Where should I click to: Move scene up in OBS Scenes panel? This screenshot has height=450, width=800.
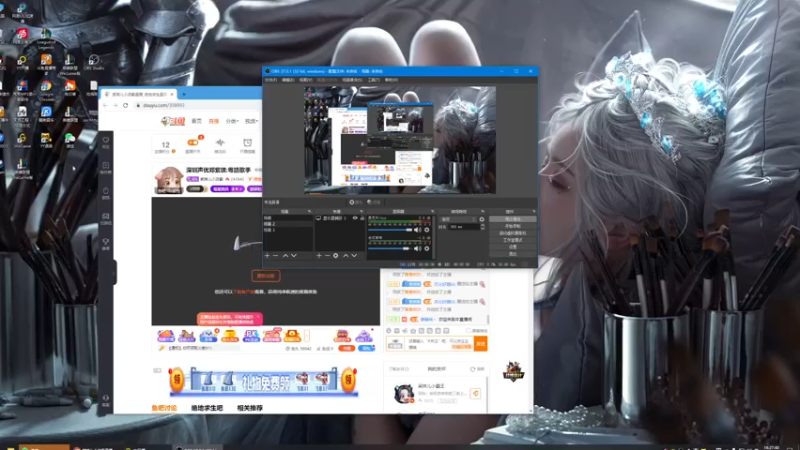(x=285, y=255)
